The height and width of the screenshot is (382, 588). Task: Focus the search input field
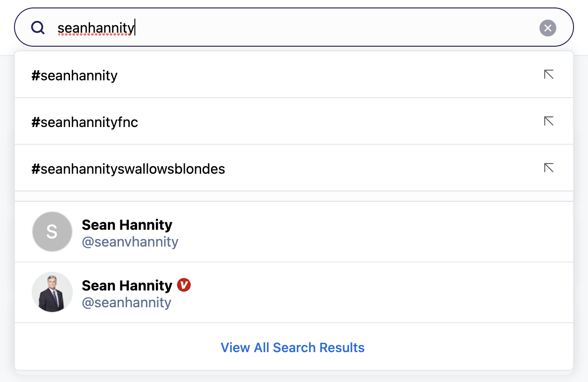point(327,28)
